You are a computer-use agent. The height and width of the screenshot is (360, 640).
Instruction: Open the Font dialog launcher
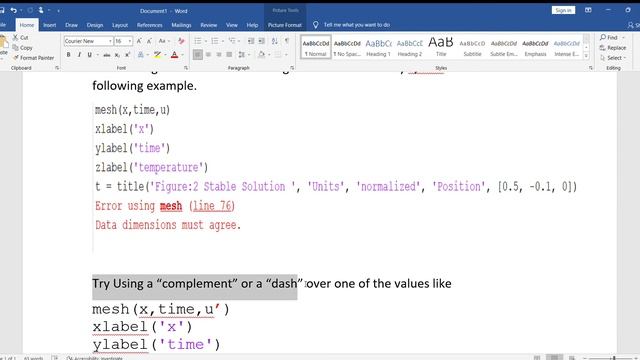point(186,68)
